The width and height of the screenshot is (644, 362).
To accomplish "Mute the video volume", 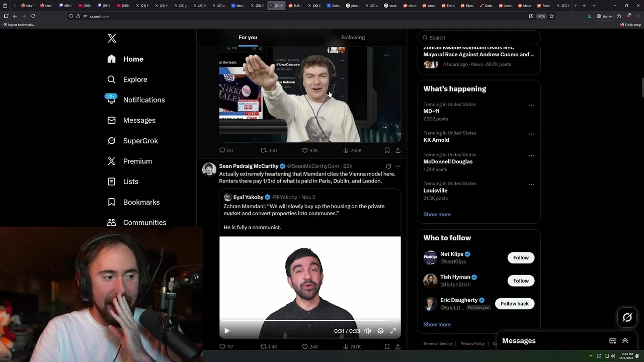I will pyautogui.click(x=368, y=331).
